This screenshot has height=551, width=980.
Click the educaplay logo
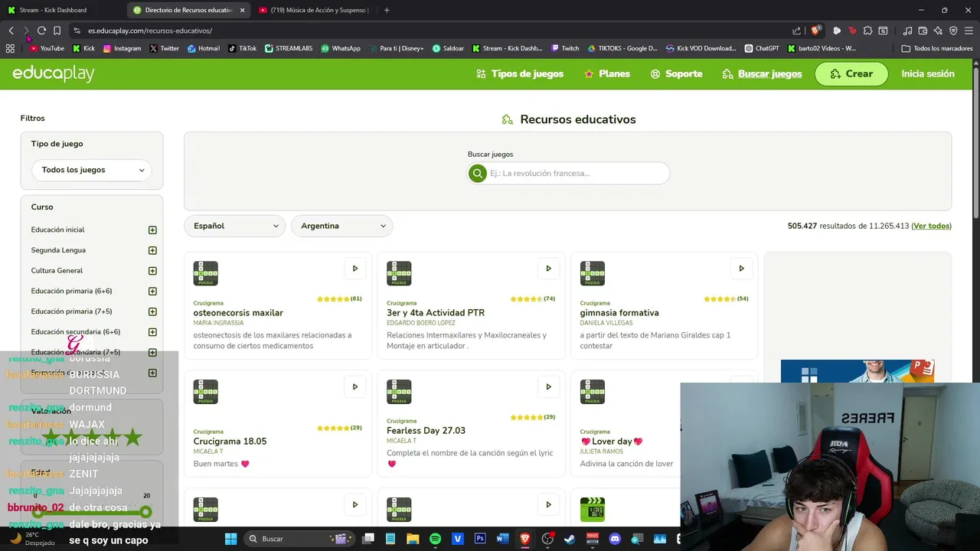(54, 73)
